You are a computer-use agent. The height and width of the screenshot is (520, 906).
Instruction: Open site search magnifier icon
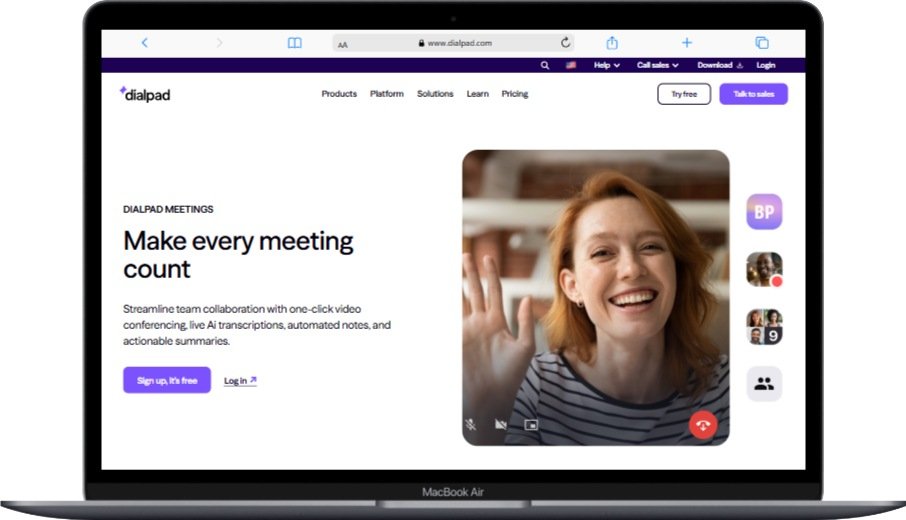tap(545, 65)
